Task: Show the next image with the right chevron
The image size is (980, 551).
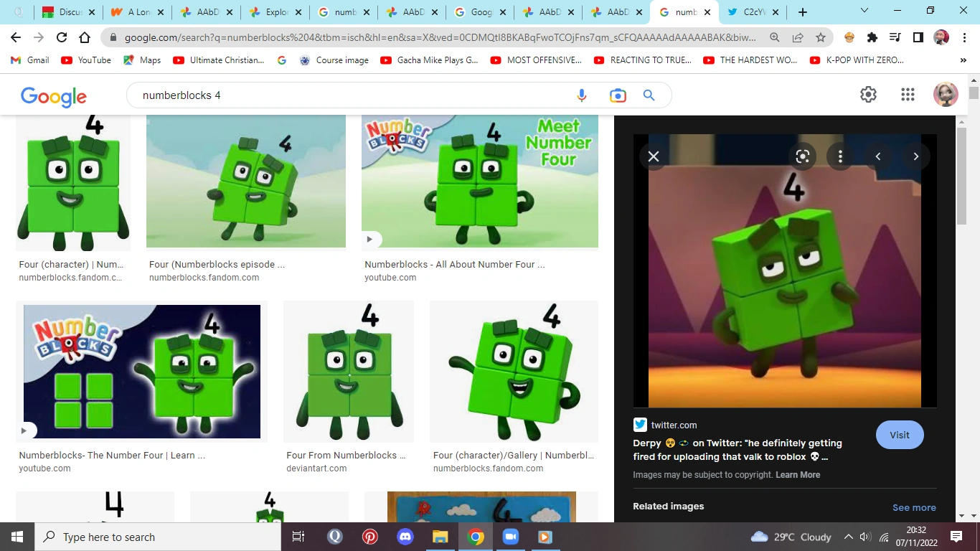Action: point(916,156)
